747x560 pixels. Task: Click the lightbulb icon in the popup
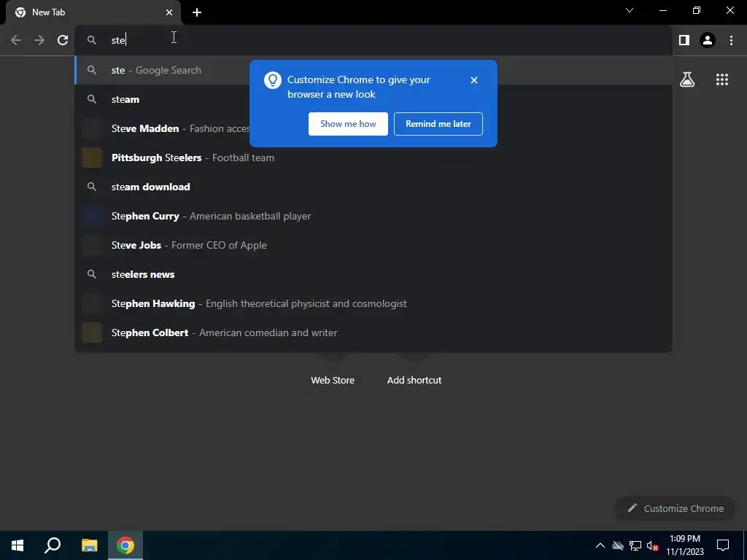click(x=273, y=80)
